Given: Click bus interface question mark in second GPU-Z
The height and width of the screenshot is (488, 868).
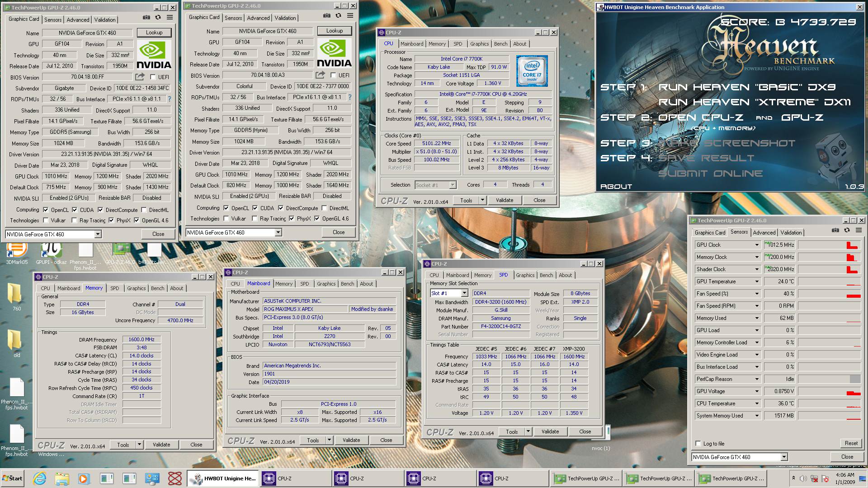Looking at the screenshot, I should (350, 97).
